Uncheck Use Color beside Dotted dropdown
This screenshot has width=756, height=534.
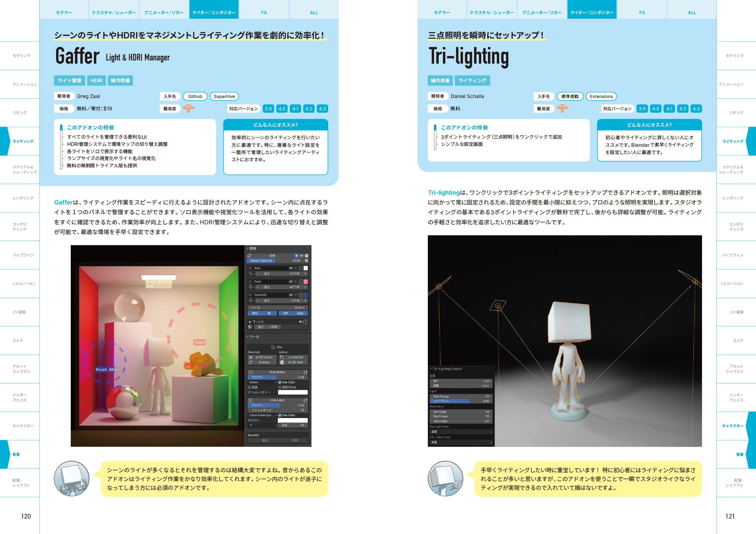click(x=279, y=382)
